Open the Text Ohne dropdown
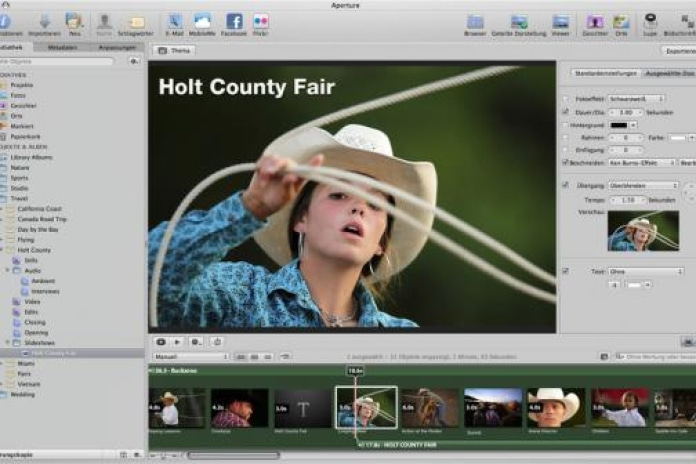 645,271
